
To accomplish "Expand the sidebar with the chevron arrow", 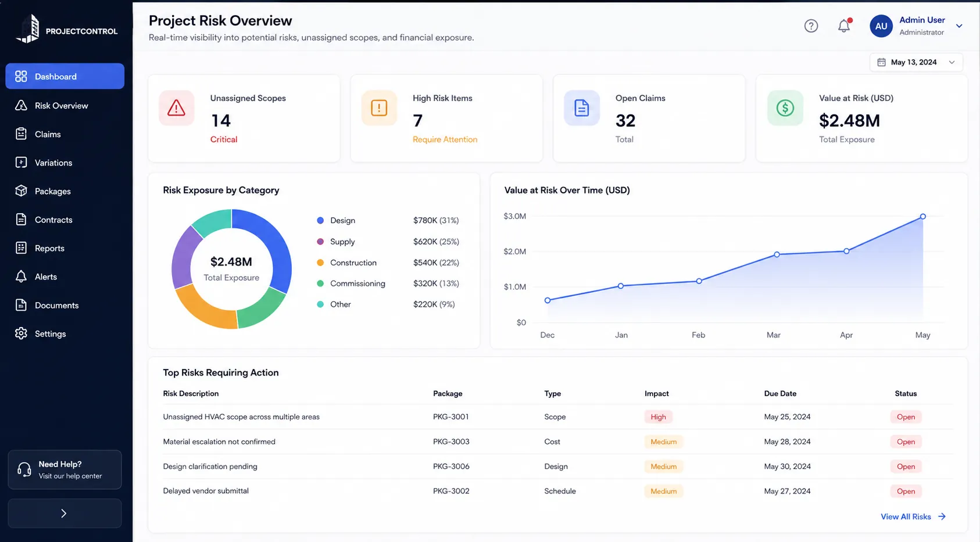I will pos(65,514).
